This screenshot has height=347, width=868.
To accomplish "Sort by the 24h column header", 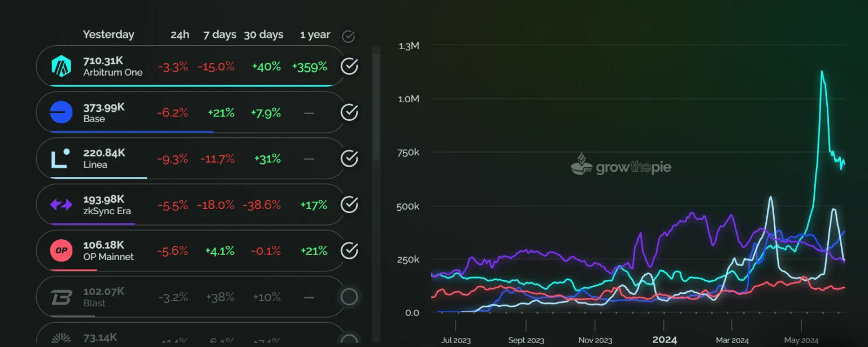I will pyautogui.click(x=180, y=34).
